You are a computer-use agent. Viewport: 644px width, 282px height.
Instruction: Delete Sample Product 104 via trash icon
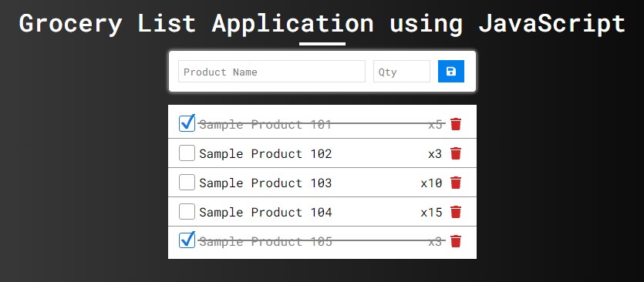click(456, 212)
